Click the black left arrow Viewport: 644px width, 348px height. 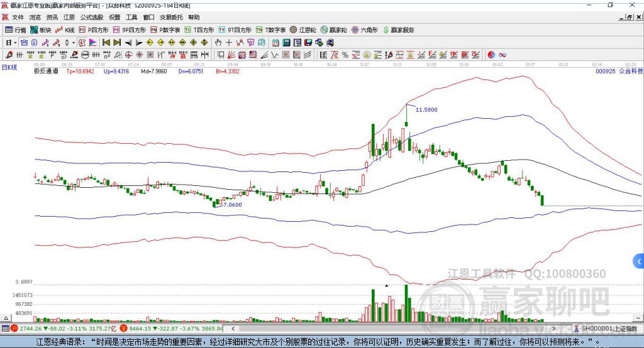point(128,43)
